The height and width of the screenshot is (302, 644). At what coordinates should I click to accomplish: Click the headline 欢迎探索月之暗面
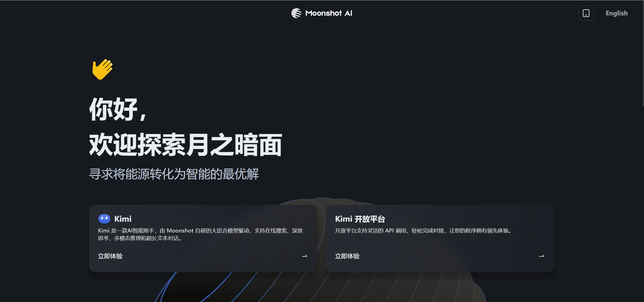tap(185, 144)
